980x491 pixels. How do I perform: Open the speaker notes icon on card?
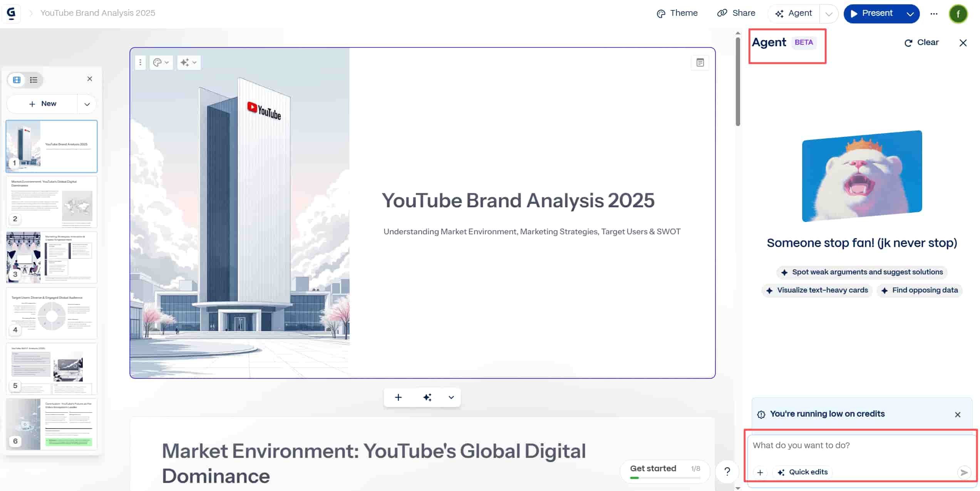click(x=700, y=62)
